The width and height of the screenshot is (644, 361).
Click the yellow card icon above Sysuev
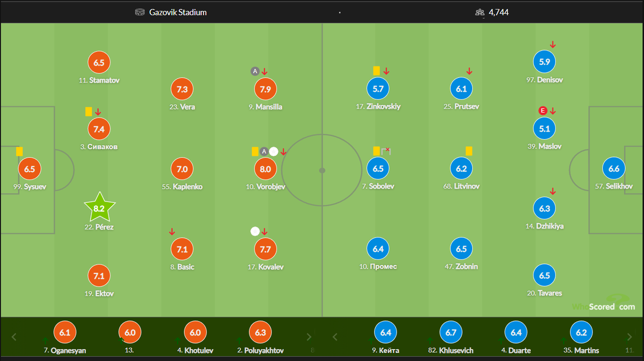pos(19,151)
